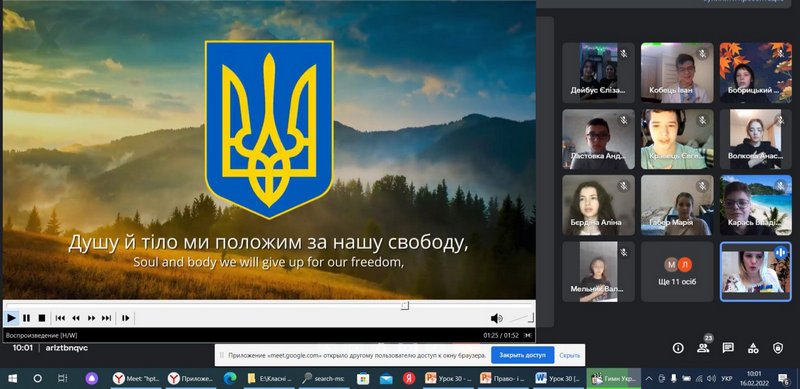The image size is (800, 389).
Task: Click the speaking indicator on presenter tile
Action: (780, 252)
